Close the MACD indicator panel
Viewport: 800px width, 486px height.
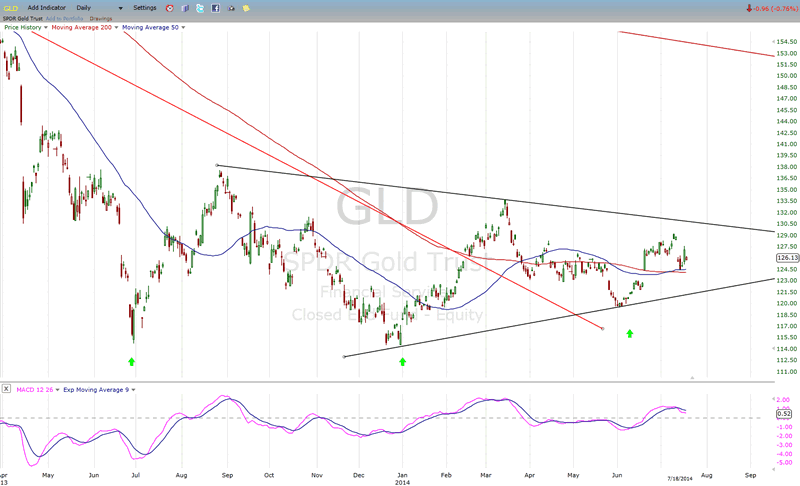pyautogui.click(x=6, y=387)
